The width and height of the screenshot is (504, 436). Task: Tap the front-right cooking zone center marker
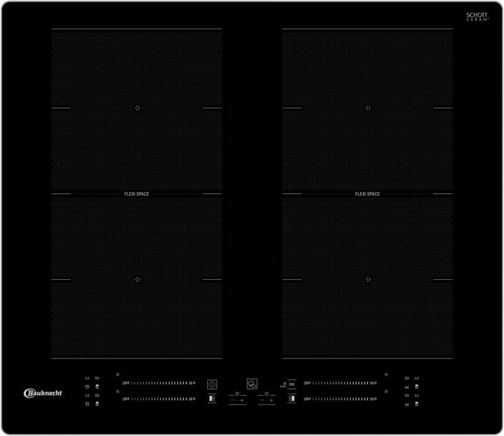(369, 279)
